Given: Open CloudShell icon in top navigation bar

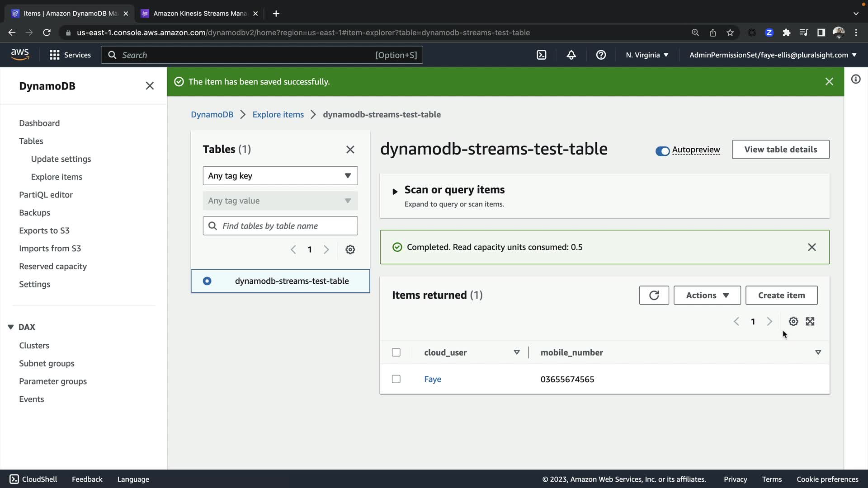Looking at the screenshot, I should coord(541,55).
